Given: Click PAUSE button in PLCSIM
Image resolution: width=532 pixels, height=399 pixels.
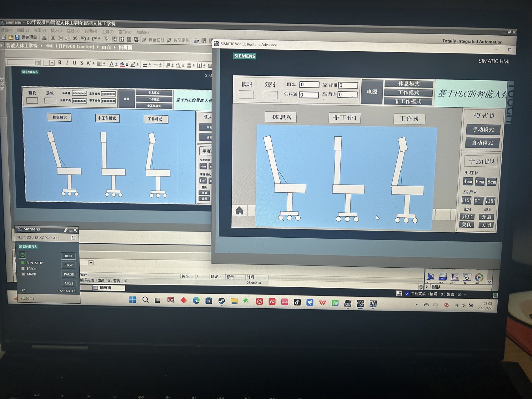Looking at the screenshot, I should 69,274.
